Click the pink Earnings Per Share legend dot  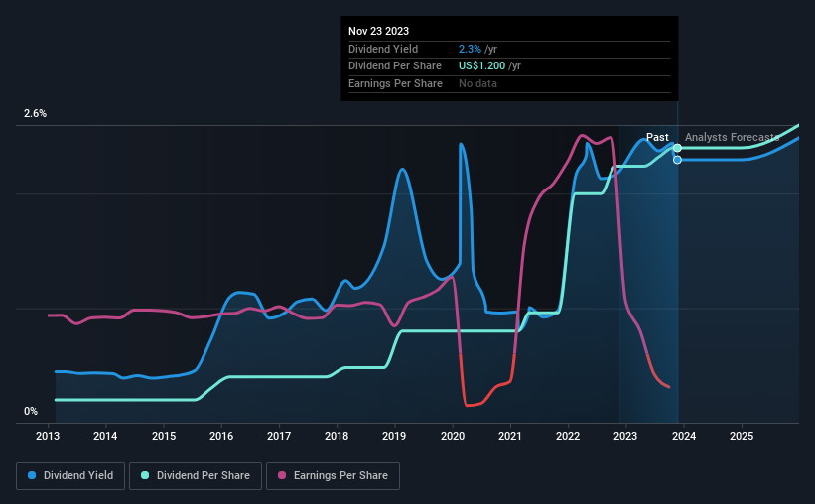[282, 475]
